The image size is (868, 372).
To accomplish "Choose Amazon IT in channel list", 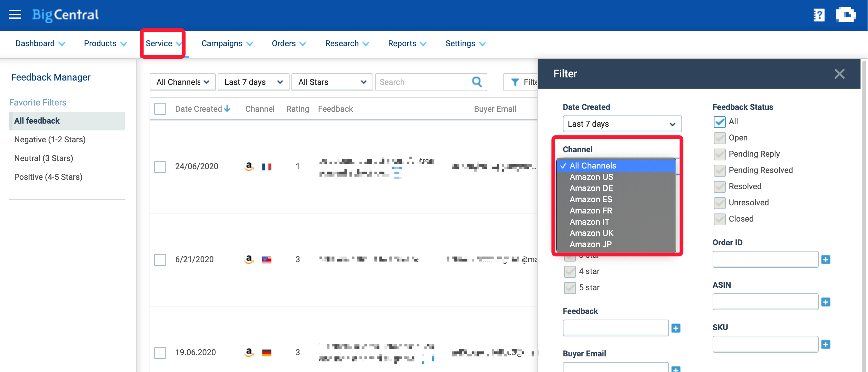I will coord(616,222).
